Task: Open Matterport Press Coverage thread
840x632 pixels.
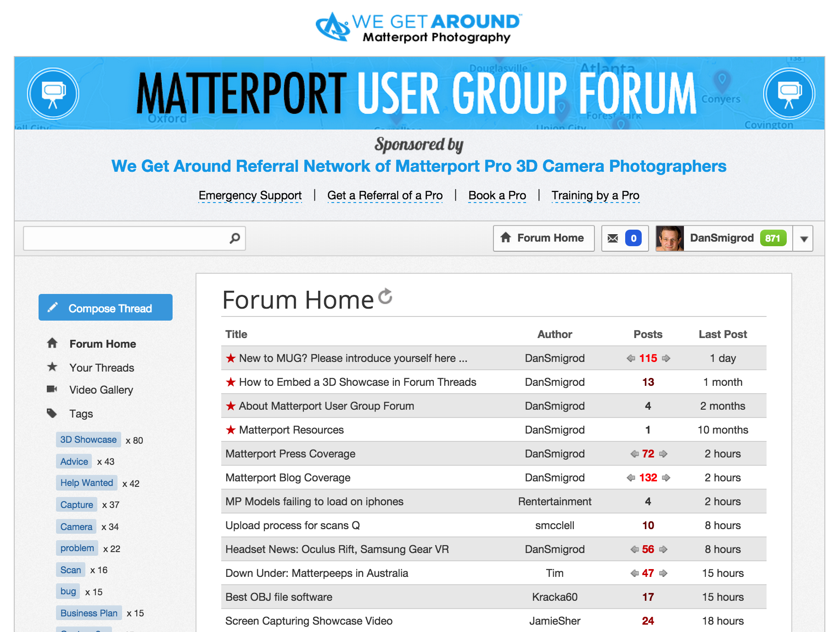Action: coord(291,454)
